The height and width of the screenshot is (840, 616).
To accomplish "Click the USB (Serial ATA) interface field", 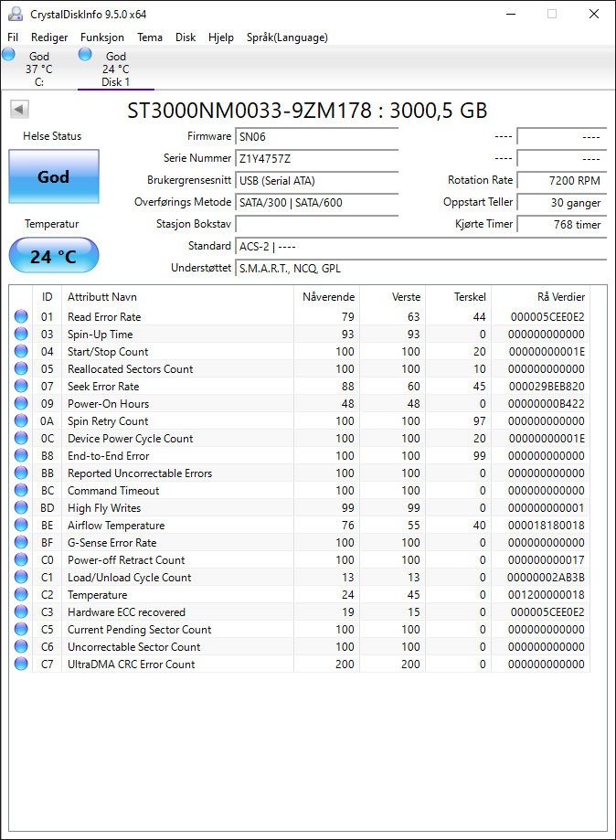I will click(x=316, y=181).
